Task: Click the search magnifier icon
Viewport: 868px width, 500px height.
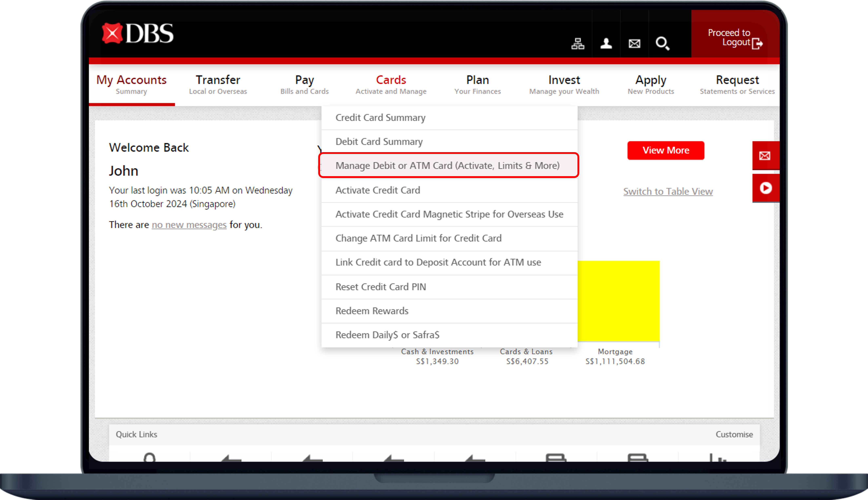Action: tap(662, 44)
